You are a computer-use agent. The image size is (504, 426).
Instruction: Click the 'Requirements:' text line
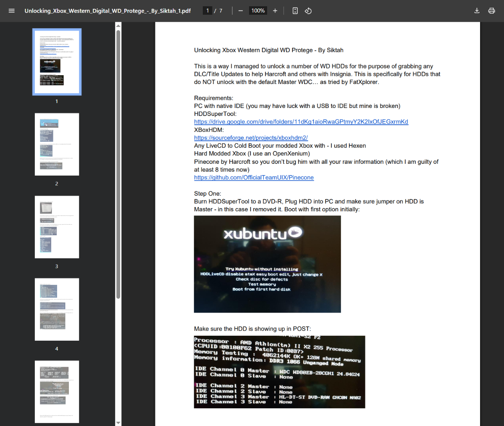click(x=213, y=98)
